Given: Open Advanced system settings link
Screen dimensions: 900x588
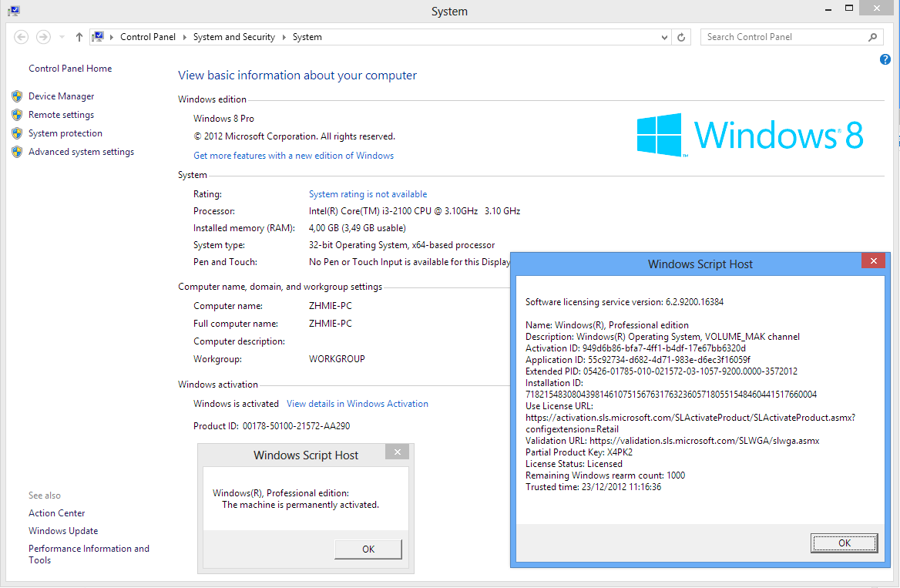Looking at the screenshot, I should (x=82, y=152).
